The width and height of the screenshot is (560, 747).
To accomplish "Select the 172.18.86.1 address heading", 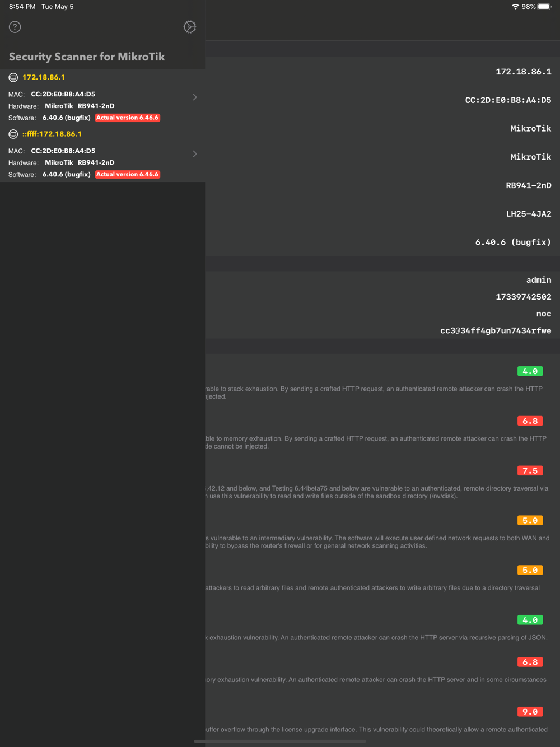I will click(44, 77).
